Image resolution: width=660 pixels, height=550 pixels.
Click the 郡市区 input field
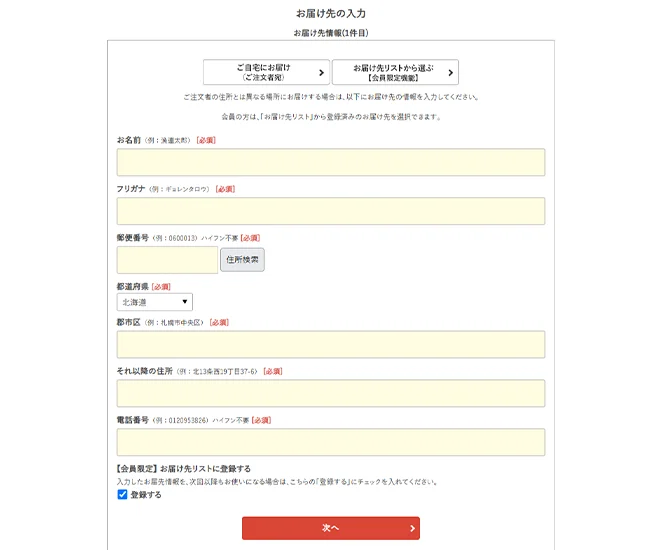coord(330,344)
